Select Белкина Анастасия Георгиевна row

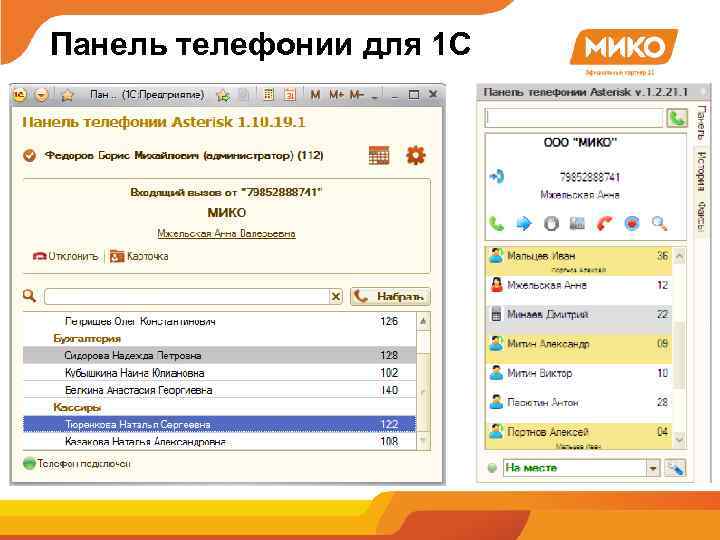pos(219,390)
